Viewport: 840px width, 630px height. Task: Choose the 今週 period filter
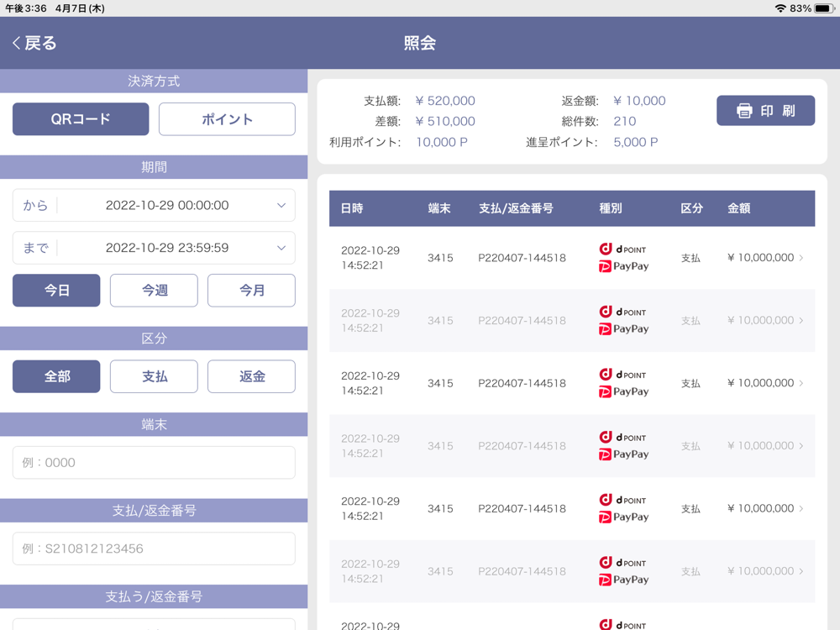pos(154,291)
